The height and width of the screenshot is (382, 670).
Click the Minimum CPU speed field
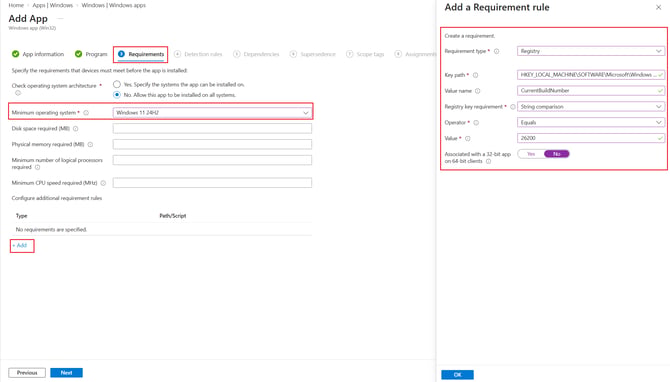[x=212, y=183]
